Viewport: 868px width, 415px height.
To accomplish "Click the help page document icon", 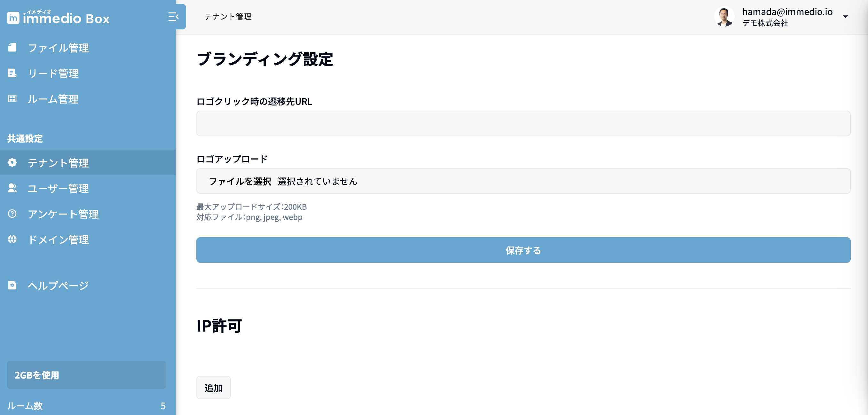I will click(12, 285).
